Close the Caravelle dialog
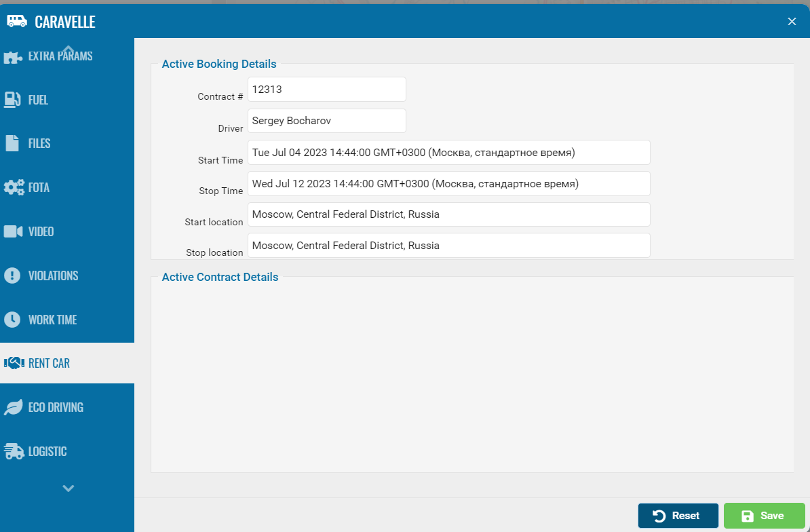Screen dimensions: 810x532 pyautogui.click(x=792, y=22)
